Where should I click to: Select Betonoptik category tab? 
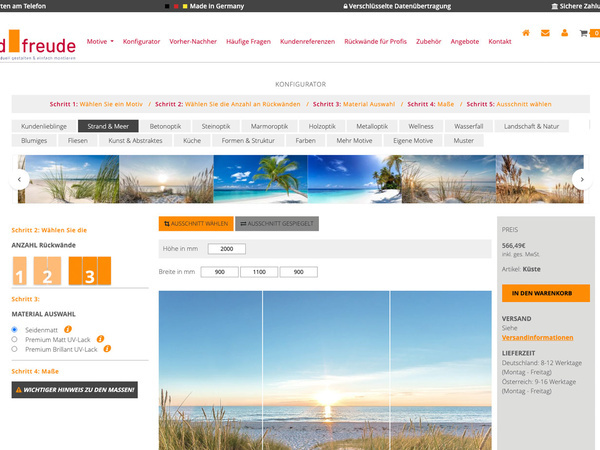(165, 126)
